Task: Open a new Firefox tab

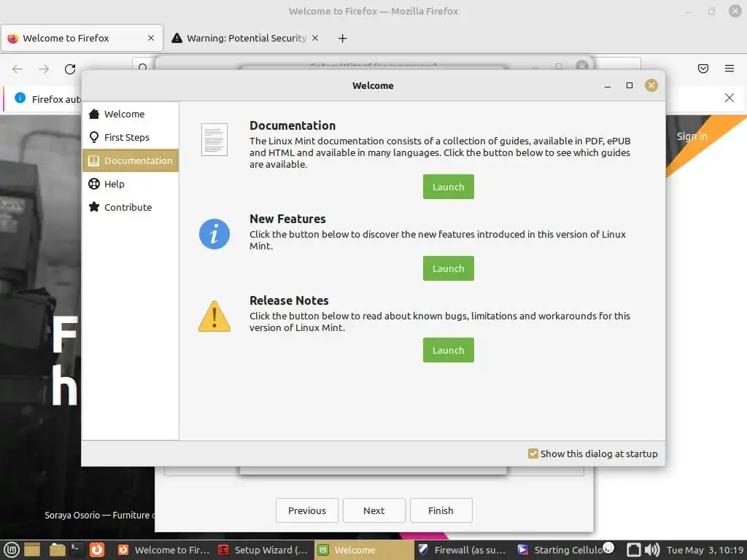Action: pyautogui.click(x=343, y=38)
